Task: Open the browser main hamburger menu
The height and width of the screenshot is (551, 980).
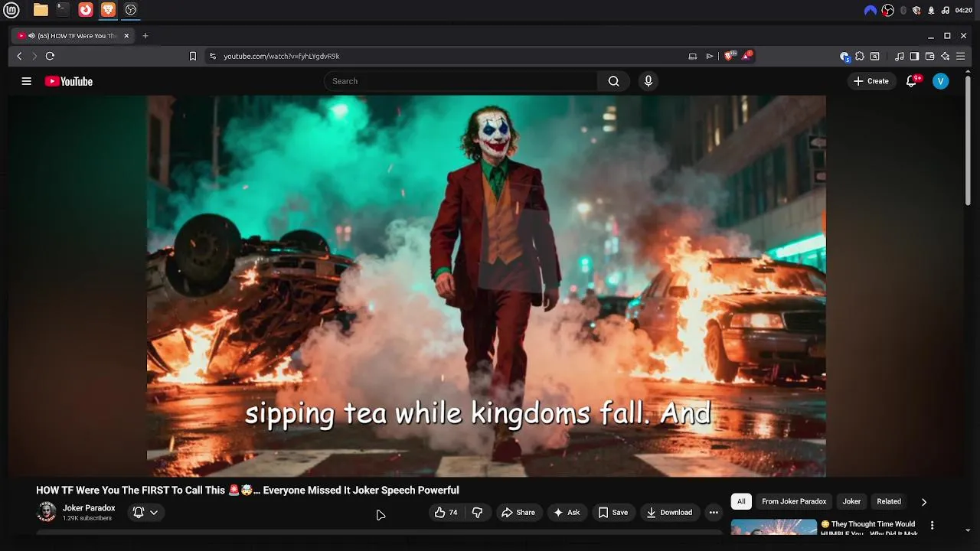Action: [960, 56]
